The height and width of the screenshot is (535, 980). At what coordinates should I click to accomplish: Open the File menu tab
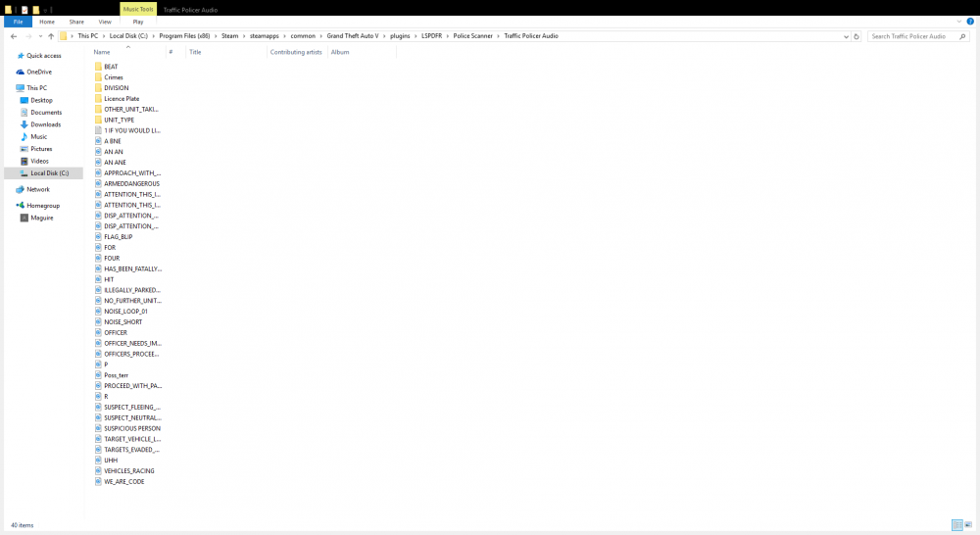tap(18, 22)
